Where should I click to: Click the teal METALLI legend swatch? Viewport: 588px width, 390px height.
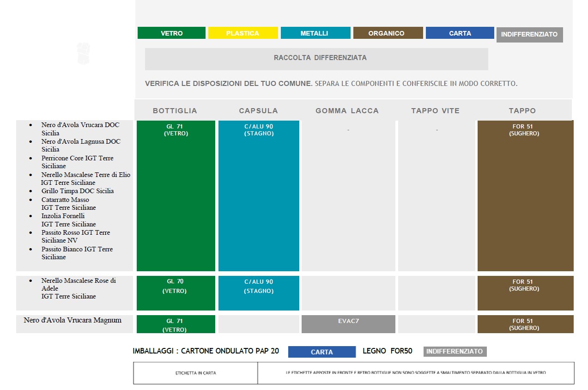315,33
